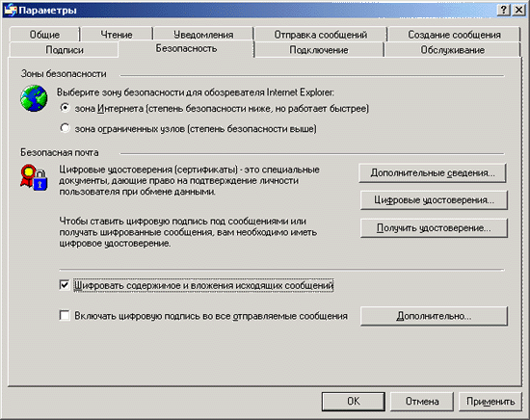Show the Обслуживание tab

[452, 50]
